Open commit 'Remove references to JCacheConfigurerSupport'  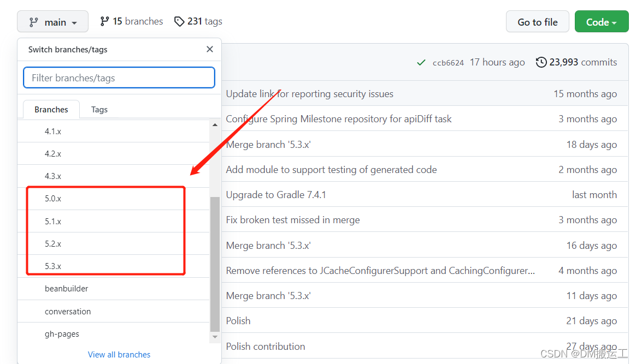point(380,270)
